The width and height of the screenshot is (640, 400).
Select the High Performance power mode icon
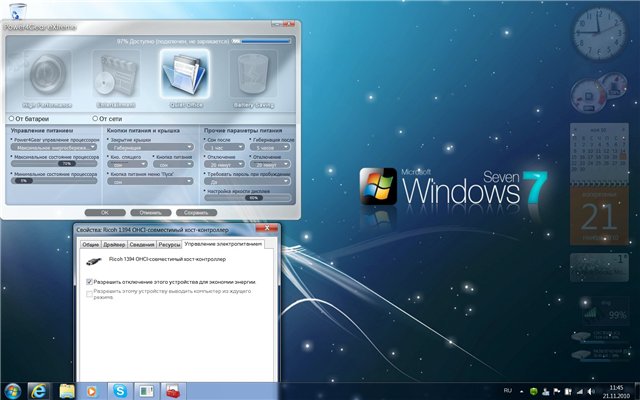pyautogui.click(x=48, y=74)
